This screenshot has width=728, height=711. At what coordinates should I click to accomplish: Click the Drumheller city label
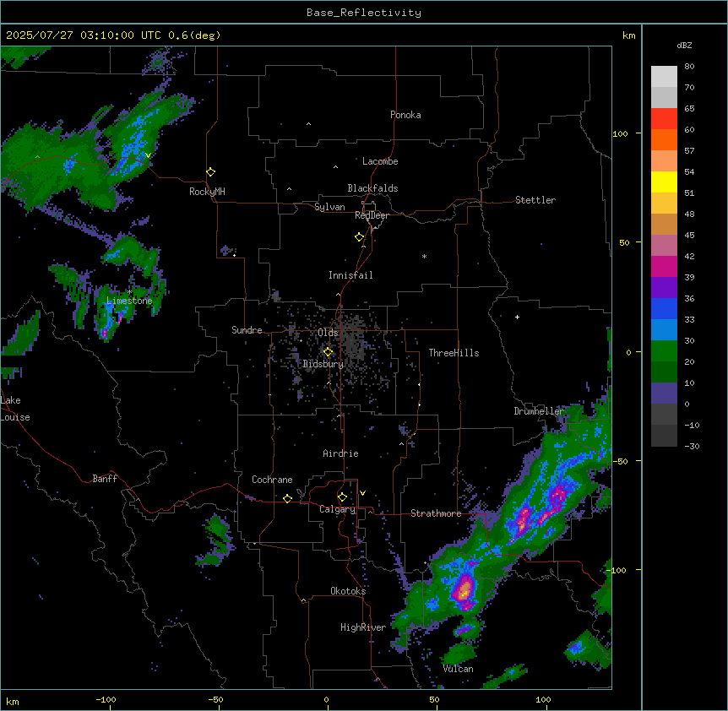pyautogui.click(x=539, y=411)
